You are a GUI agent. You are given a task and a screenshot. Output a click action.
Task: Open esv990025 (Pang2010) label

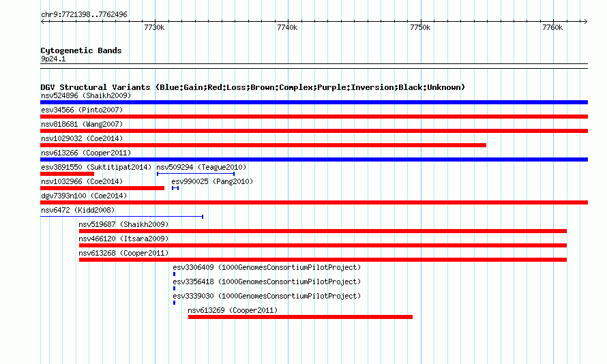[212, 181]
